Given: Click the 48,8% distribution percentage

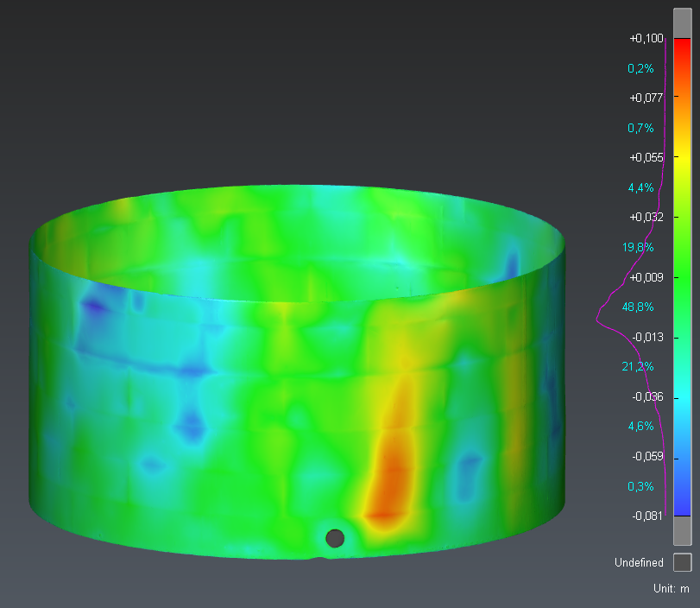Looking at the screenshot, I should pyautogui.click(x=638, y=307).
